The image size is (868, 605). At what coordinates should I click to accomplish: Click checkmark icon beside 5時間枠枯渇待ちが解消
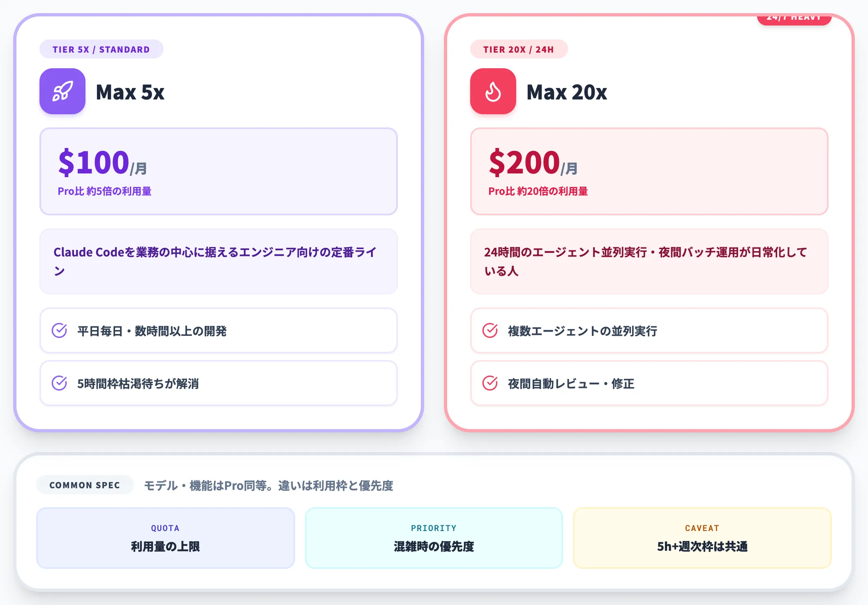(60, 383)
